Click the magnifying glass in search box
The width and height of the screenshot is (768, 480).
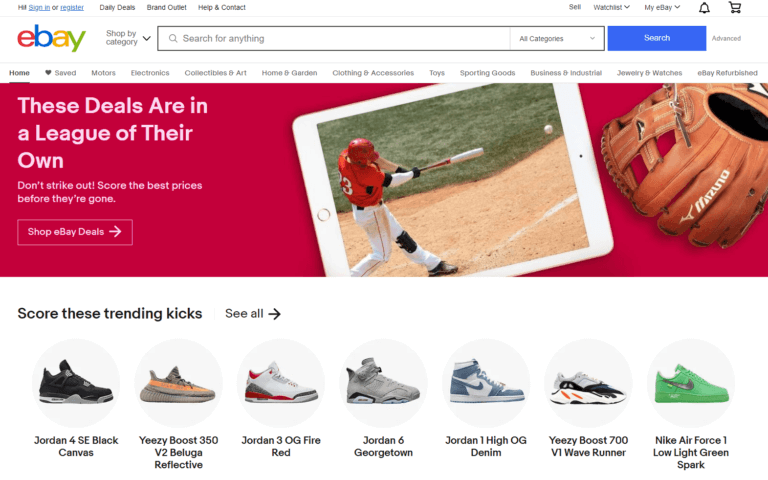point(173,39)
